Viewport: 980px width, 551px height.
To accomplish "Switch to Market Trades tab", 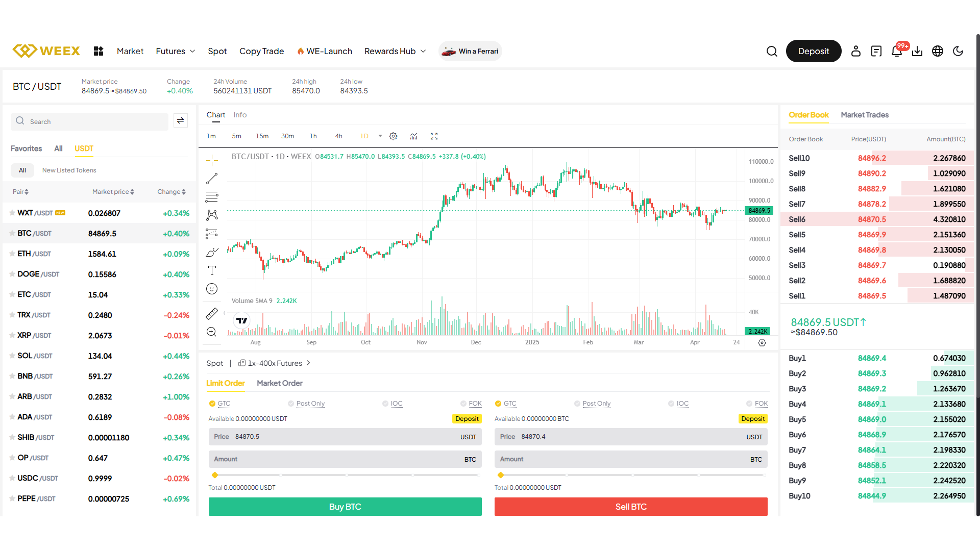I will coord(865,115).
